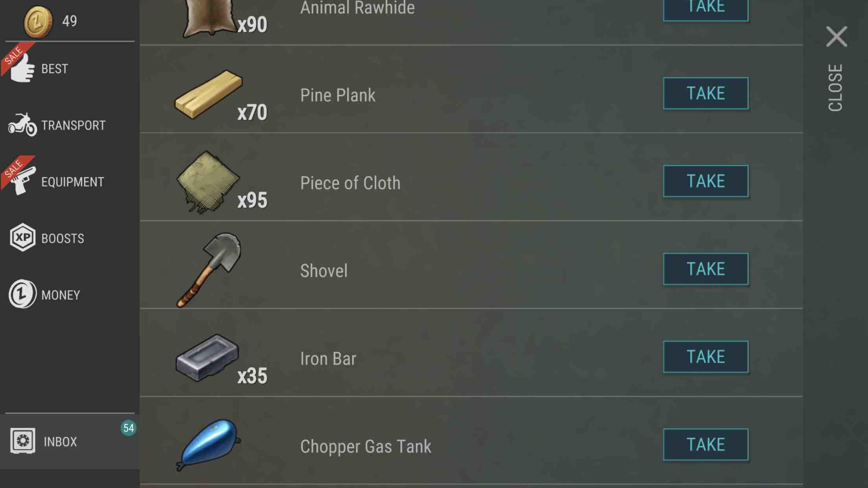
Task: Open the Best offers thumbs-up icon
Action: (23, 68)
